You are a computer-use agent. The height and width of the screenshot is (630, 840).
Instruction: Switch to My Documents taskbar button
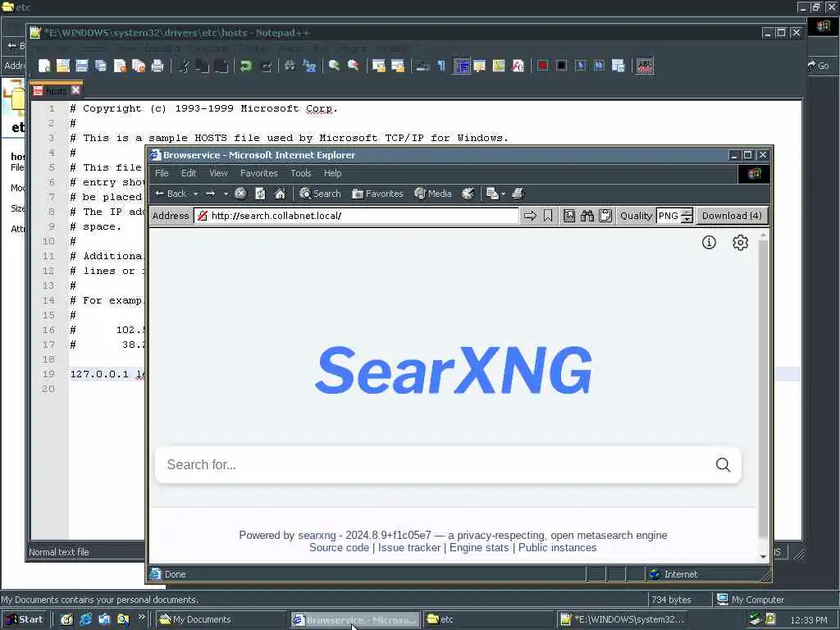point(221,619)
